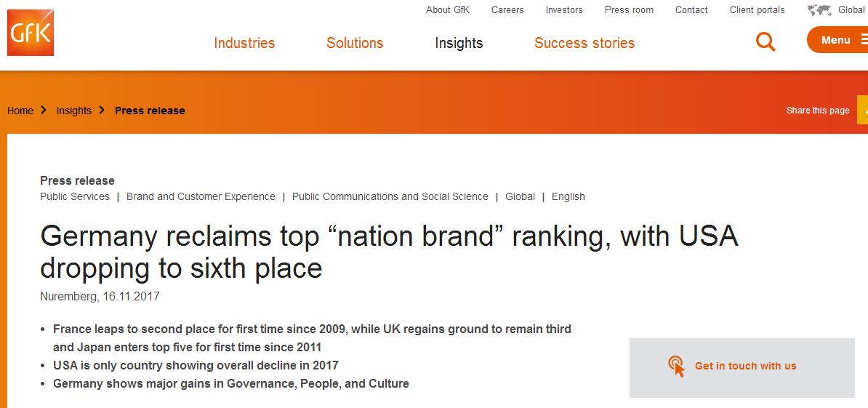
Task: Visit the Investors page
Action: [564, 10]
